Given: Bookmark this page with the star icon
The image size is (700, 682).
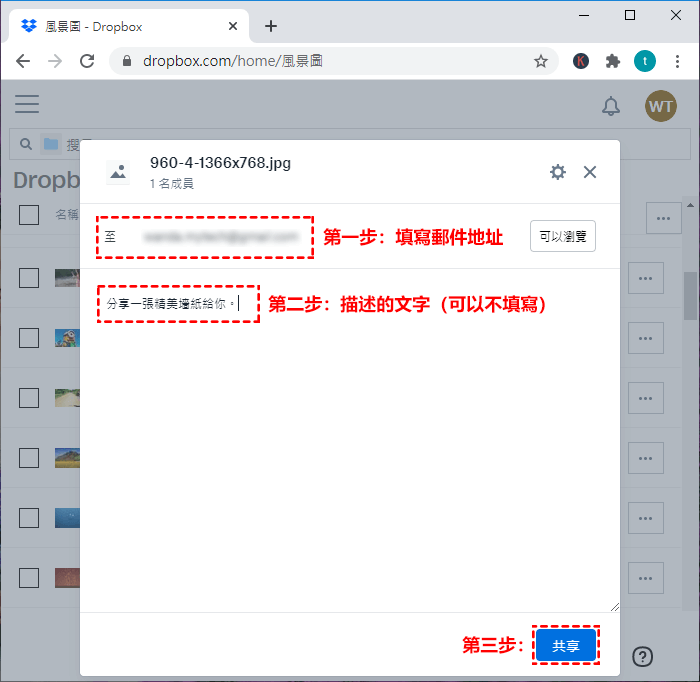Looking at the screenshot, I should tap(541, 61).
